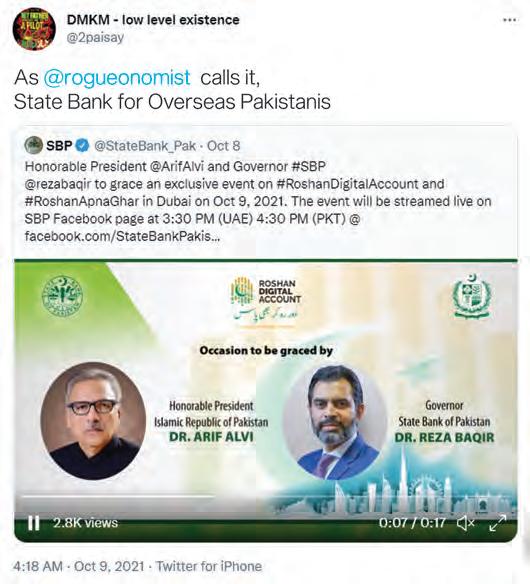Click the Roshan Digital Account logo
The image size is (530, 584).
click(x=266, y=299)
